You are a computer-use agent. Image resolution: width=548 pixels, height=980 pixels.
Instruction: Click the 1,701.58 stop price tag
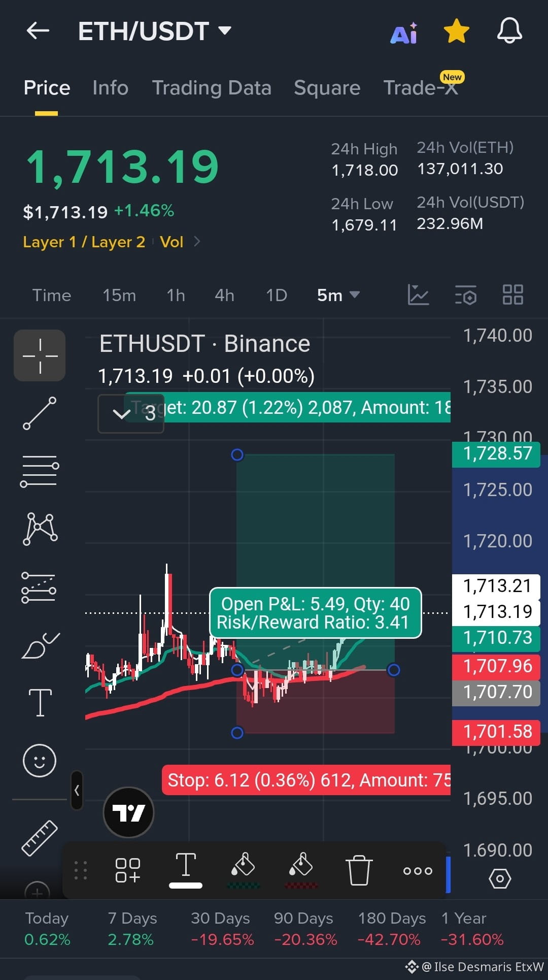click(496, 732)
